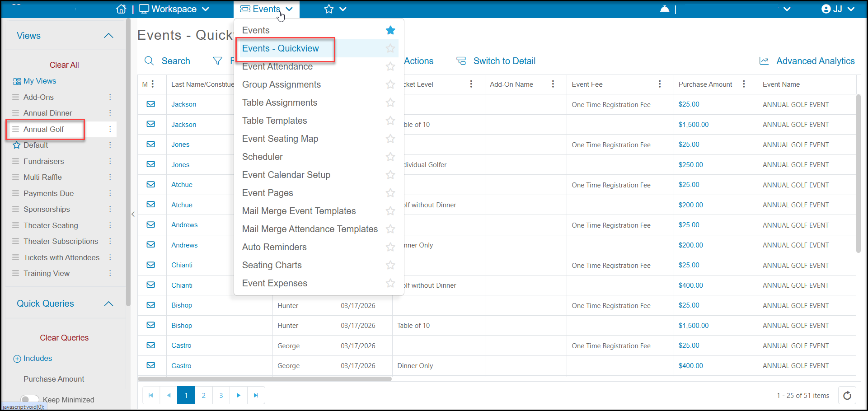The image size is (868, 411).
Task: Open options dots for Sponsorships view
Action: click(x=110, y=209)
